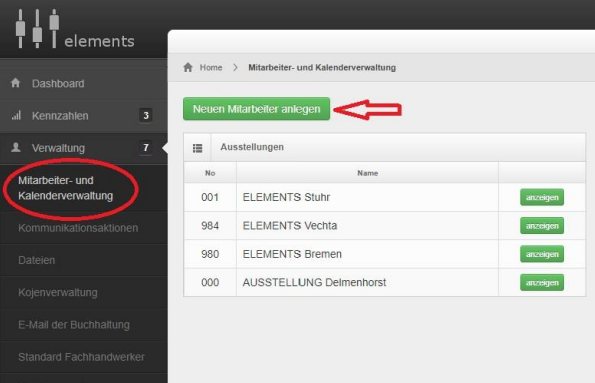Show AUSSTELLUNG Delmenhorst via anzeigen button
This screenshot has width=595, height=383.
coord(542,283)
